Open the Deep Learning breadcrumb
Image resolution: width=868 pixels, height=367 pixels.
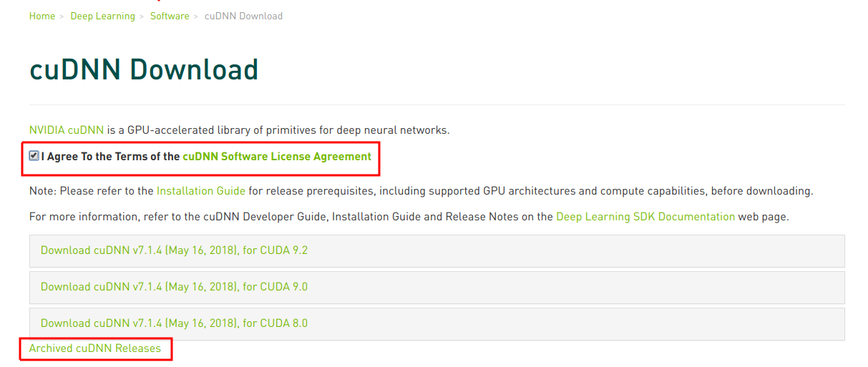(x=102, y=16)
